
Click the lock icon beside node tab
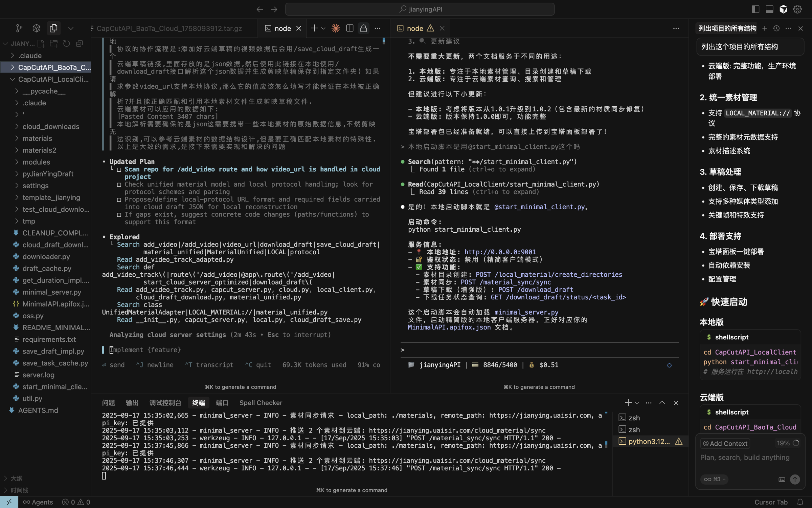pos(364,28)
